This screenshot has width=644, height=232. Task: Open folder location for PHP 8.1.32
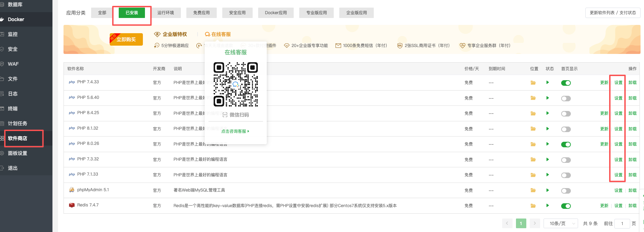tap(533, 129)
